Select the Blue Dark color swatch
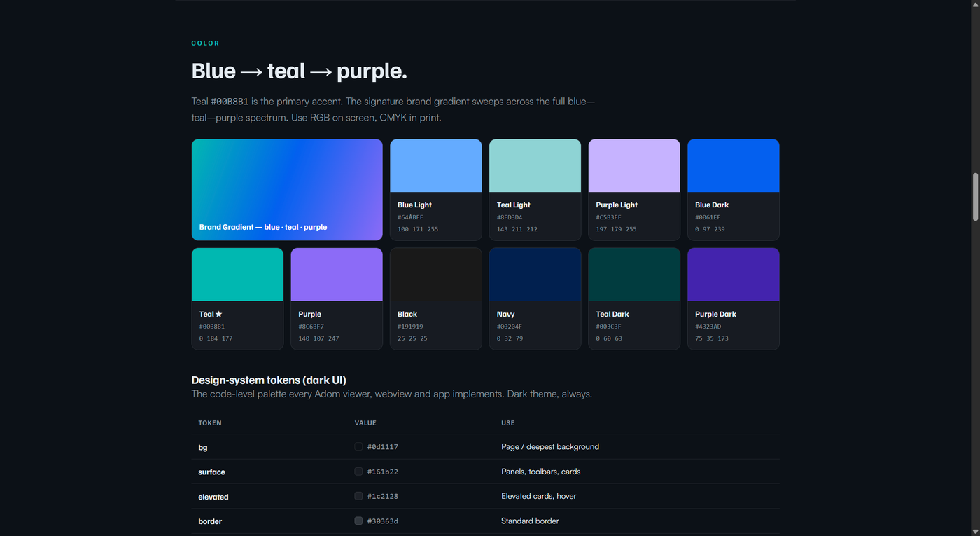Image resolution: width=980 pixels, height=536 pixels. (x=734, y=190)
